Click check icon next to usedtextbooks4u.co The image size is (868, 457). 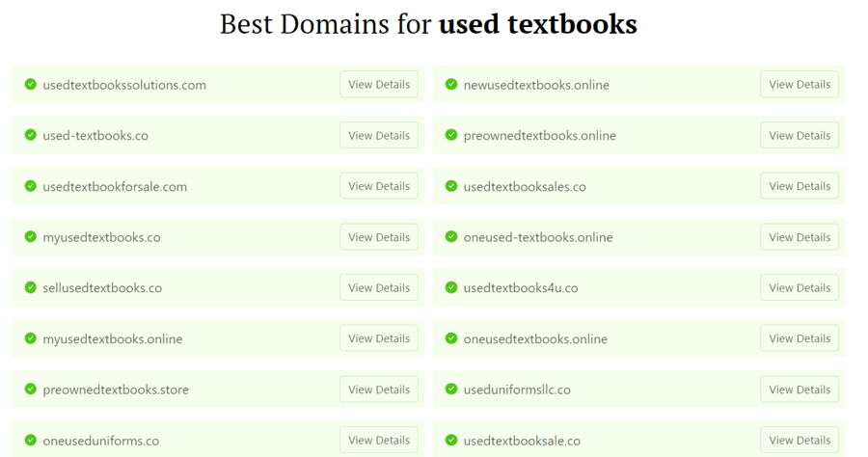[451, 288]
